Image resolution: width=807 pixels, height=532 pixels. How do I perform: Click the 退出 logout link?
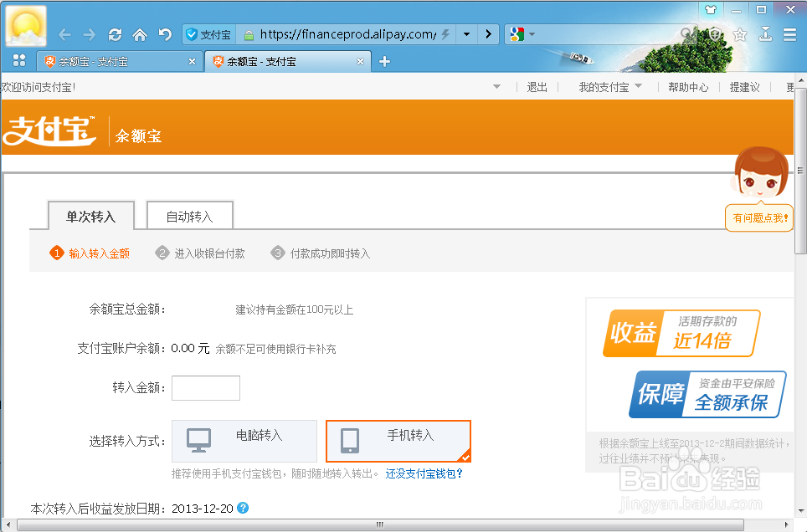[537, 86]
